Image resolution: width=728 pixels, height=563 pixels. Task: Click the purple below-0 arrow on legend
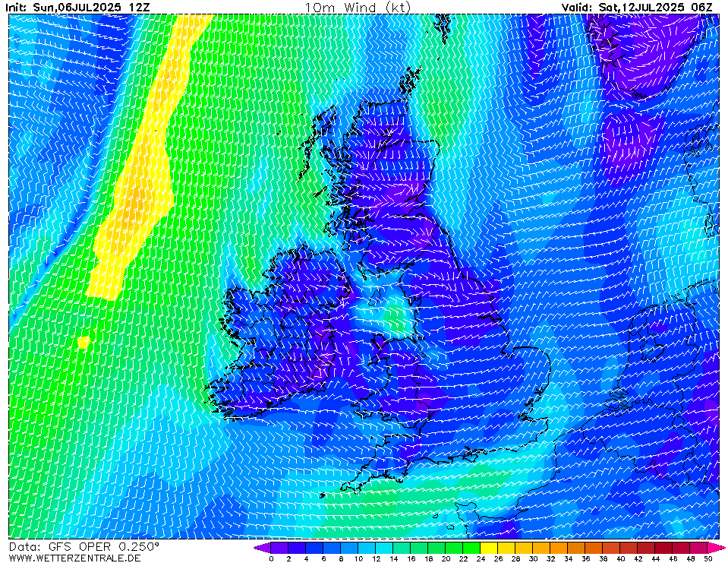click(263, 547)
